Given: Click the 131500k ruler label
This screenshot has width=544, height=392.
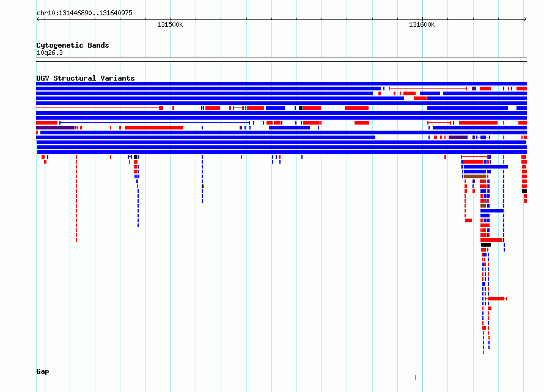Looking at the screenshot, I should point(170,24).
